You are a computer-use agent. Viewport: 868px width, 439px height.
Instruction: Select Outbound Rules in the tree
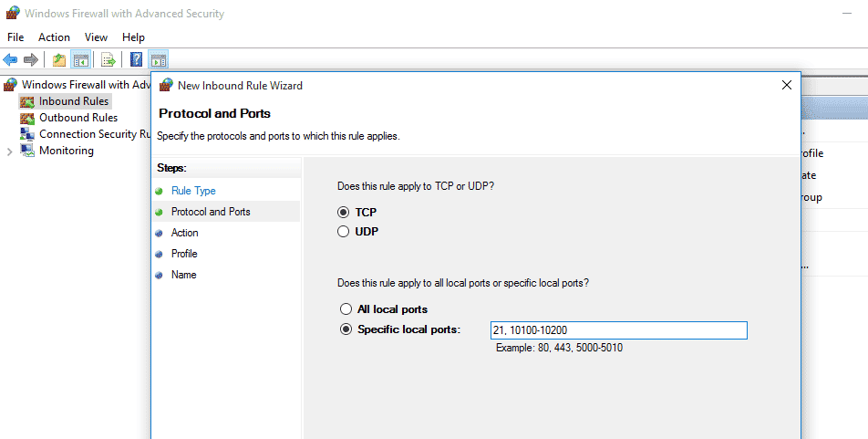tap(78, 118)
